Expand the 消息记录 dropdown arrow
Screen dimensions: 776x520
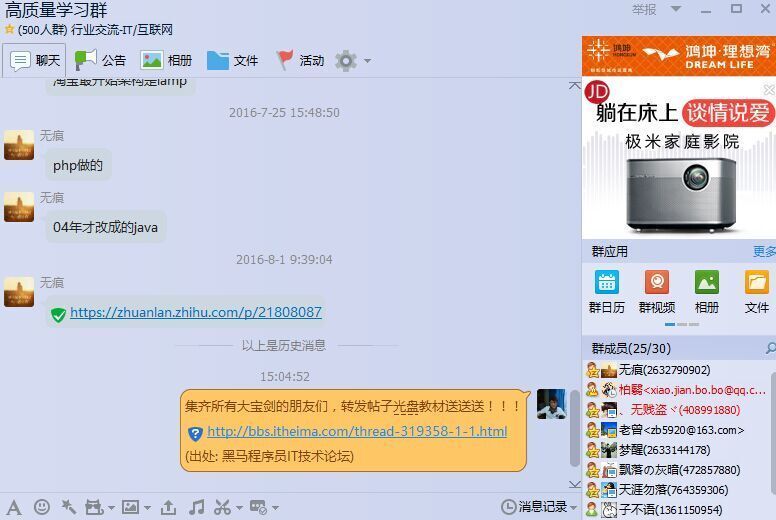click(x=574, y=507)
